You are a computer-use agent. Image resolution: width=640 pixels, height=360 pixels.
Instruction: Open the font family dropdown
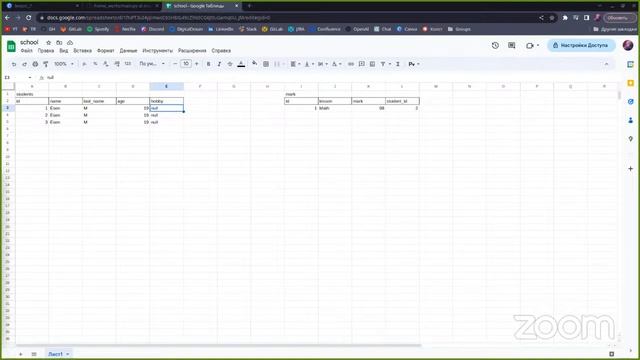[152, 64]
